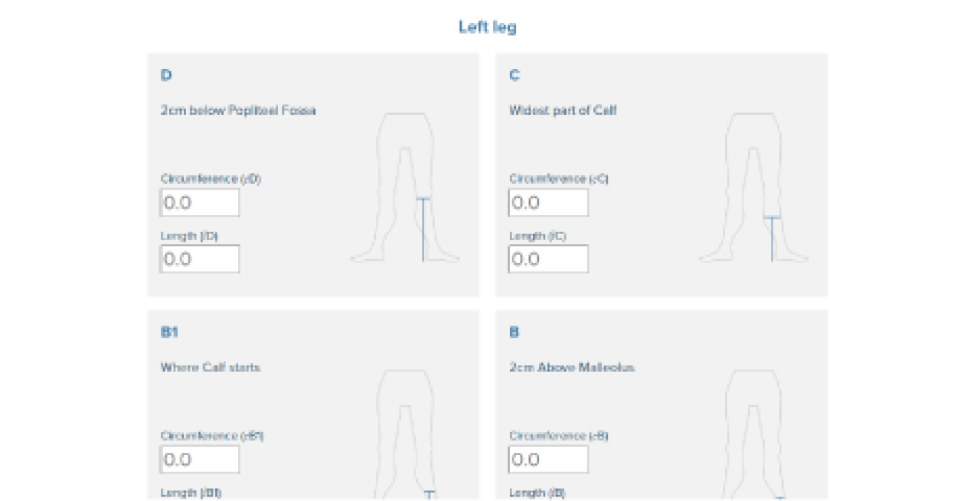The width and height of the screenshot is (980, 501).
Task: Click the 'C' measurement panel heading
Action: (x=514, y=75)
